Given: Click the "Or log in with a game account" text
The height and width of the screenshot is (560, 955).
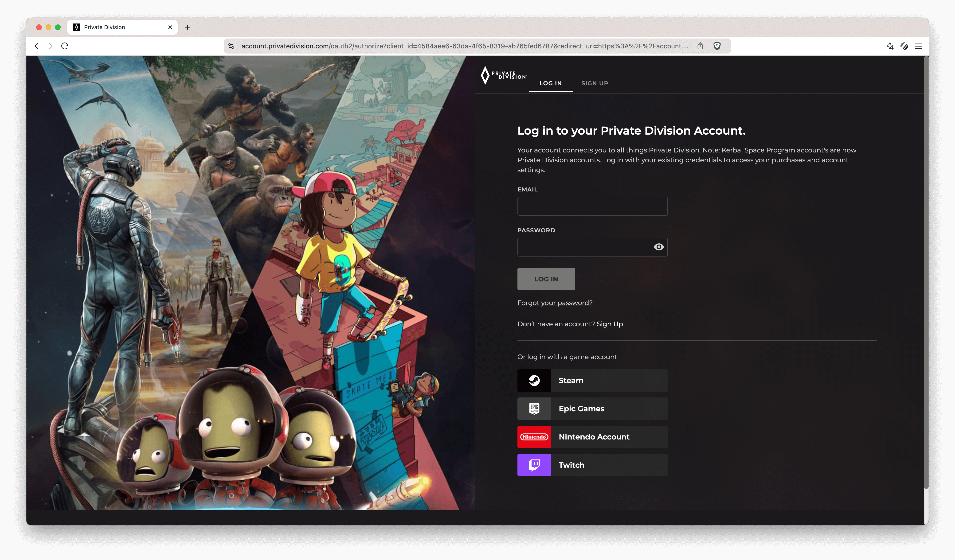Looking at the screenshot, I should coord(567,357).
